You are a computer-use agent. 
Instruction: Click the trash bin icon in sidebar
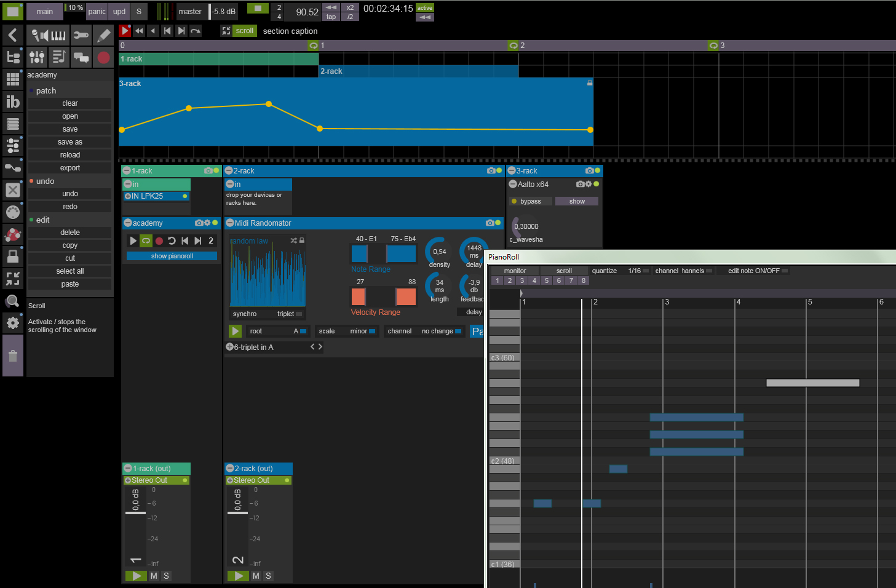(x=13, y=356)
